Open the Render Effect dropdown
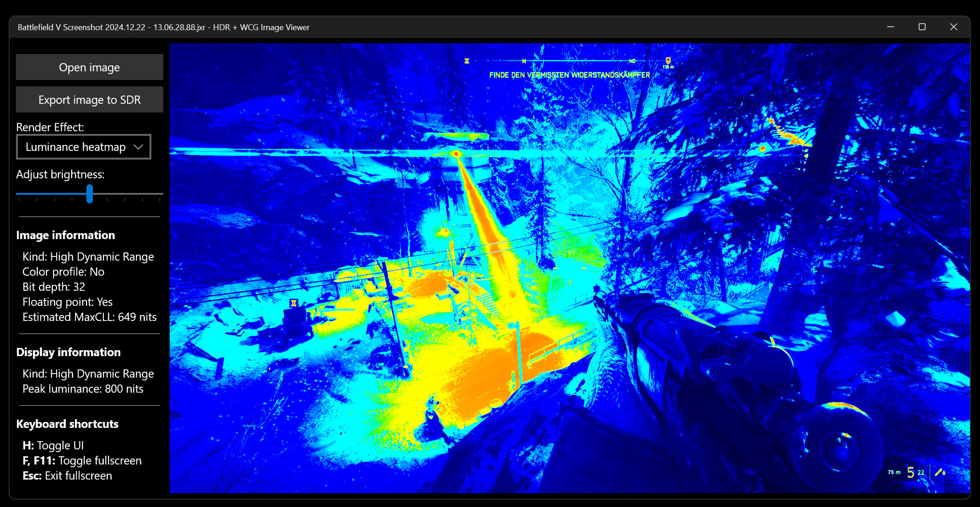Viewport: 980px width, 507px height. click(75, 147)
